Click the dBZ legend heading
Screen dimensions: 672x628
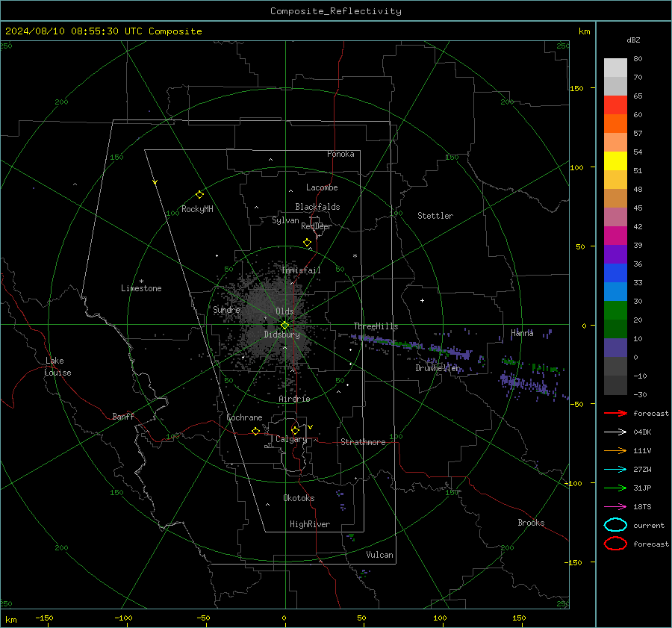pos(633,40)
